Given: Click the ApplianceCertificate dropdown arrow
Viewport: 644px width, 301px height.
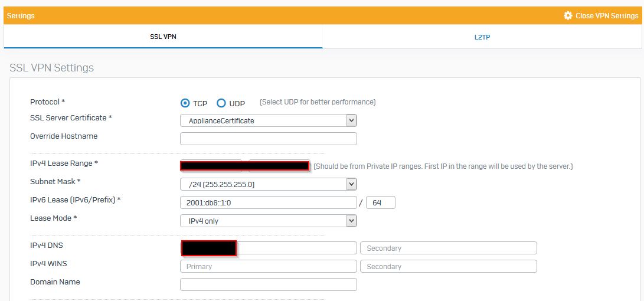Looking at the screenshot, I should [x=351, y=121].
